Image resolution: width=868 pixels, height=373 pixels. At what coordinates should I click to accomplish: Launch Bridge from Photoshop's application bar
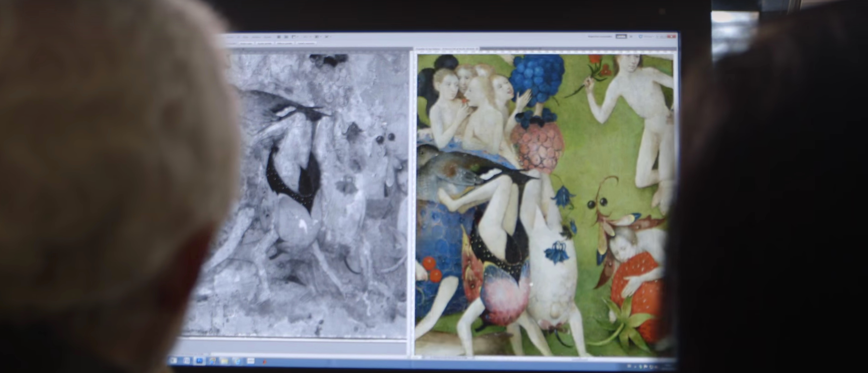279,37
